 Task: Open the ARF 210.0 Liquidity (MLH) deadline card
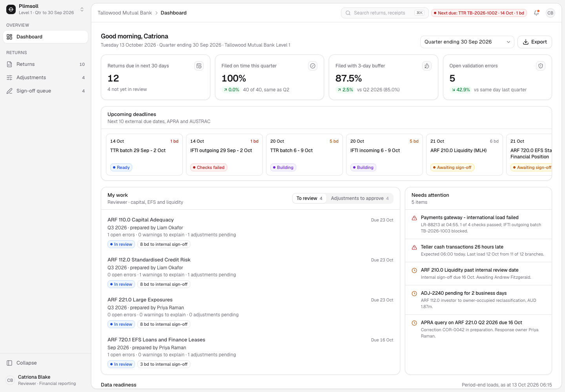pyautogui.click(x=465, y=154)
